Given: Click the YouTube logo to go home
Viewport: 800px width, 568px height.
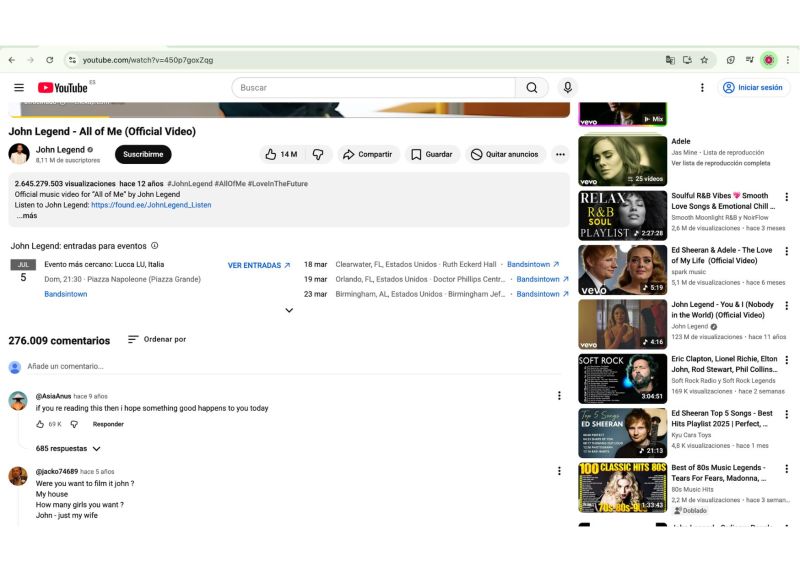Looking at the screenshot, I should pyautogui.click(x=63, y=88).
